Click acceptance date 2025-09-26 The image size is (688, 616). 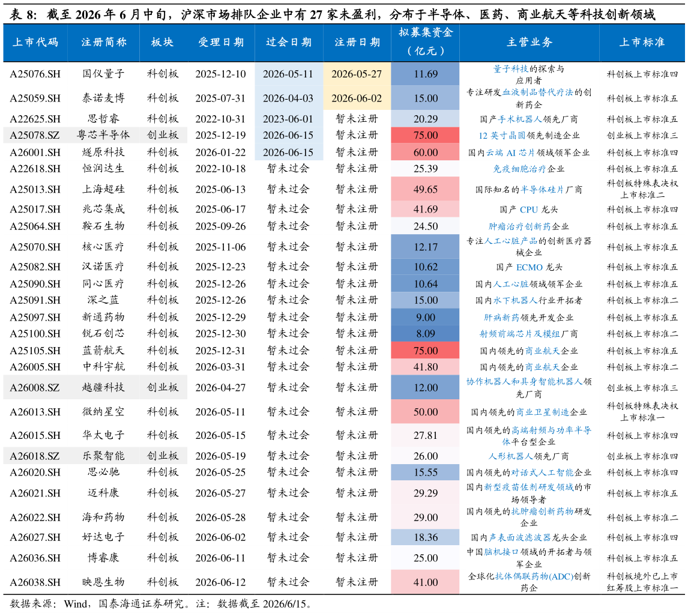[x=221, y=226]
